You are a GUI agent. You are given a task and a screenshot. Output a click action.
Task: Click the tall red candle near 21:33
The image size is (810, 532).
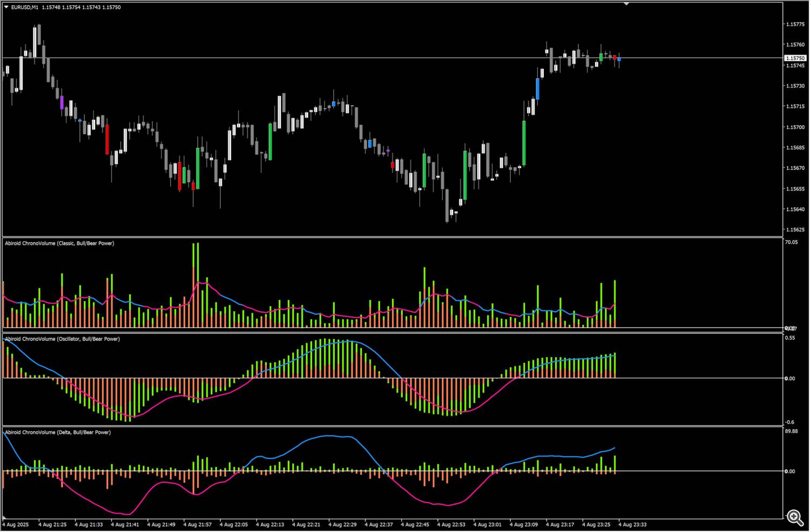(x=107, y=139)
